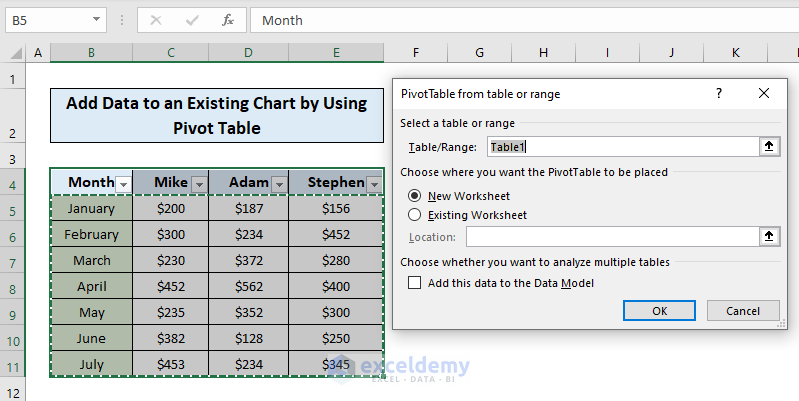Open the Month column filter dropdown

123,183
